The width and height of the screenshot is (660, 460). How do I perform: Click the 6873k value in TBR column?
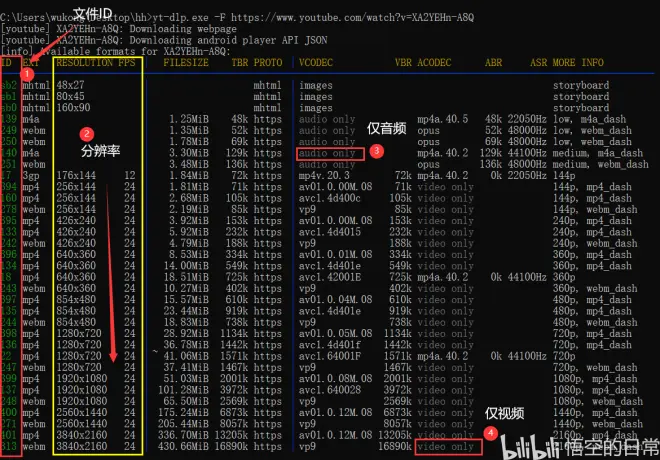pyautogui.click(x=234, y=413)
